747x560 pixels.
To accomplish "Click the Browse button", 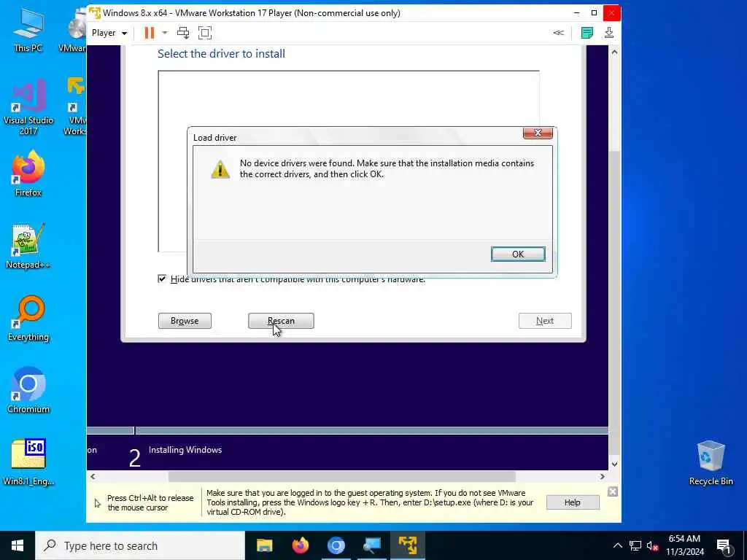I will click(185, 321).
